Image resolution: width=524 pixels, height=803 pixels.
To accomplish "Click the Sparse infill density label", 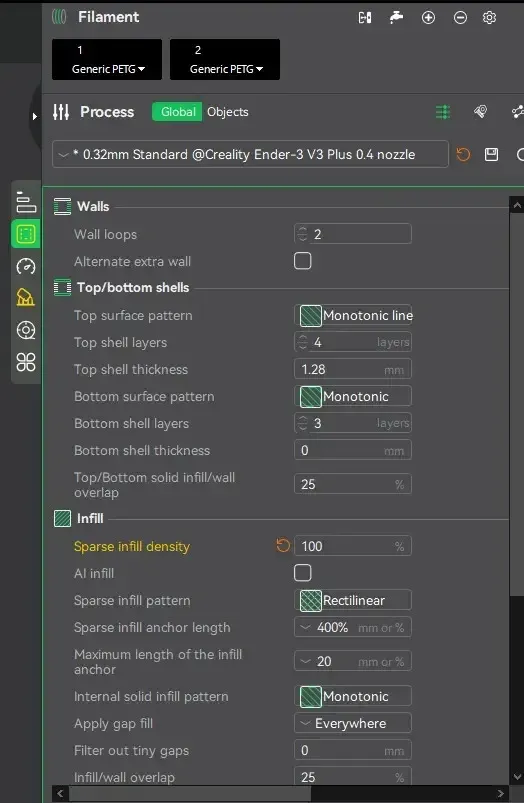I will click(x=132, y=546).
